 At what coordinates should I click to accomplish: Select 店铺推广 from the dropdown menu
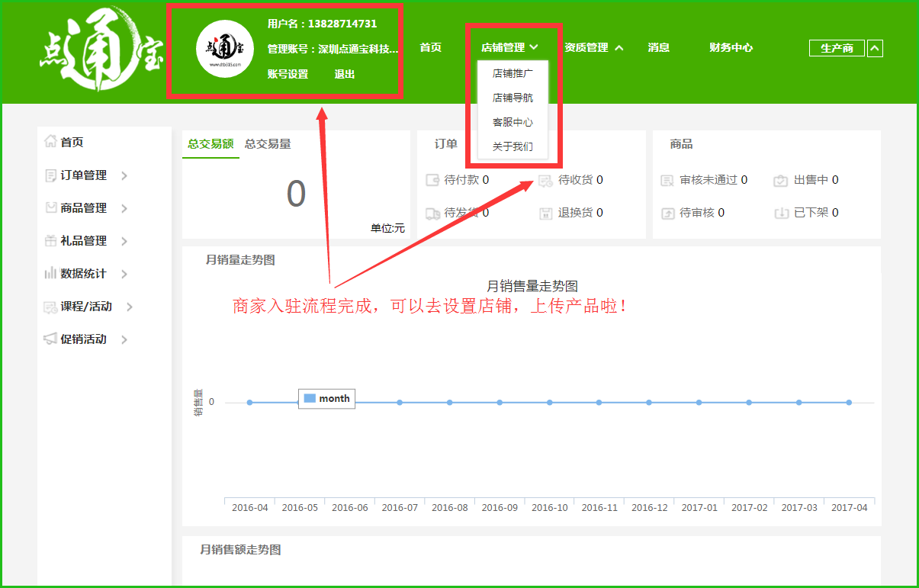coord(513,74)
